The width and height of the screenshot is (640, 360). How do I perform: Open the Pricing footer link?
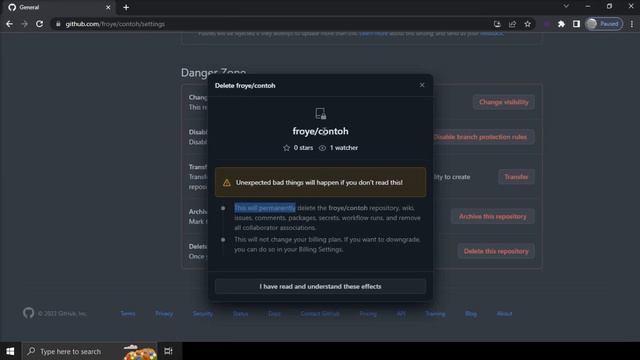coord(368,313)
